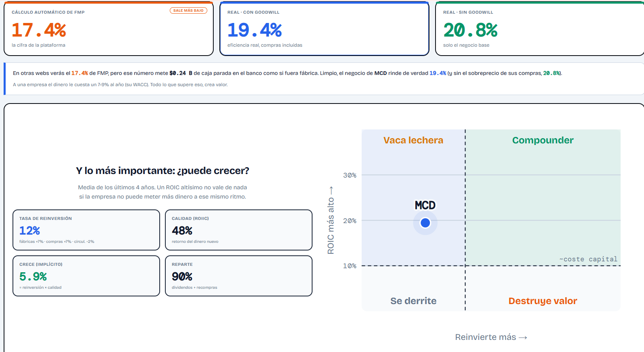This screenshot has width=644, height=352.
Task: Click the green 20.8% in explanation text
Action: coord(551,73)
